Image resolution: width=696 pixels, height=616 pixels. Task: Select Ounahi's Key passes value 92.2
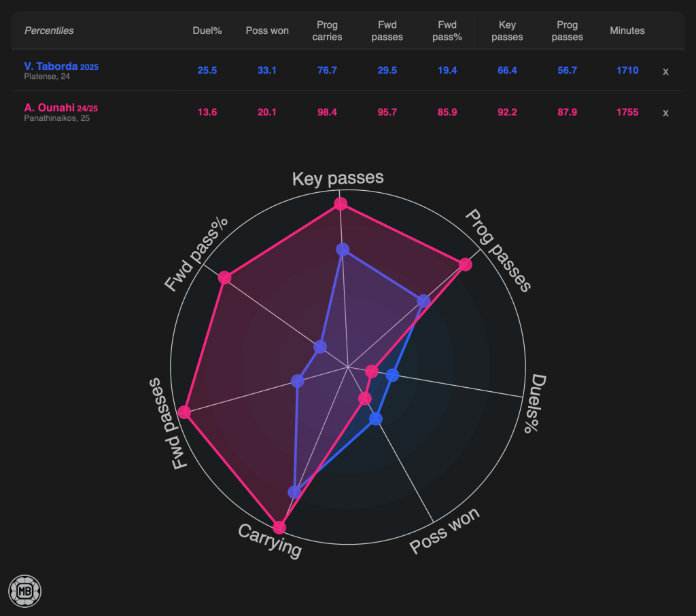click(x=507, y=112)
